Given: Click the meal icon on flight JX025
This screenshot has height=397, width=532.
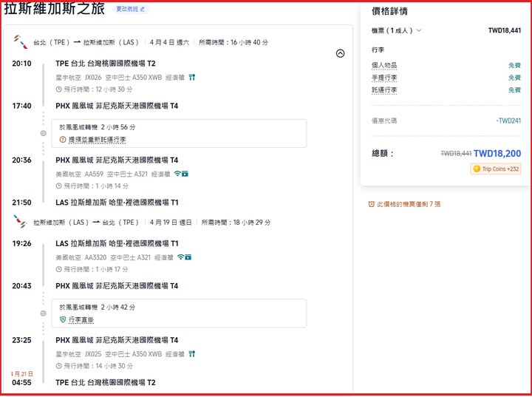Looking at the screenshot, I should pos(192,354).
